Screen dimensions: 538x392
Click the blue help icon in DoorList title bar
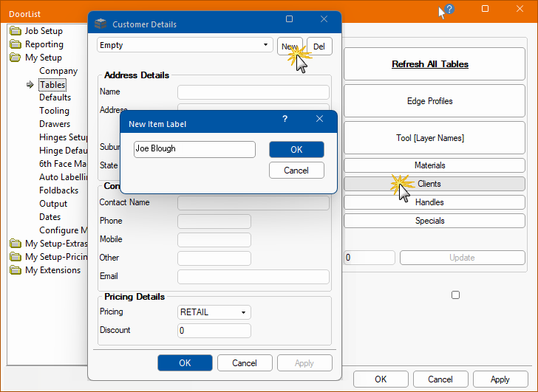(x=449, y=10)
